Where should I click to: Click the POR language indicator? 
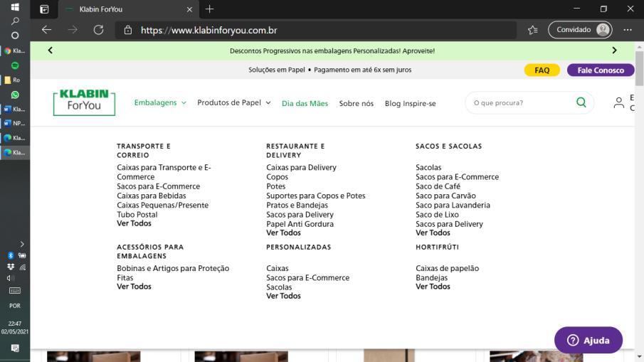[15, 306]
